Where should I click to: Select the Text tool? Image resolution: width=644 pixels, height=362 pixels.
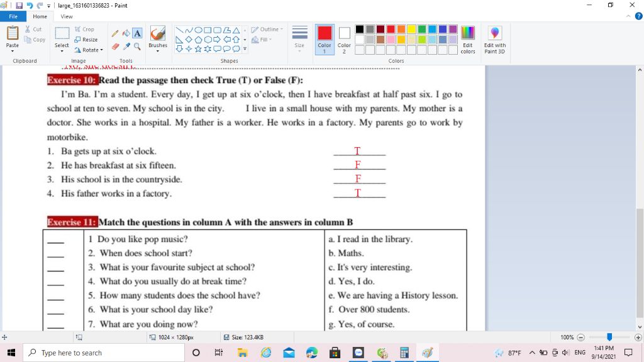pos(137,33)
